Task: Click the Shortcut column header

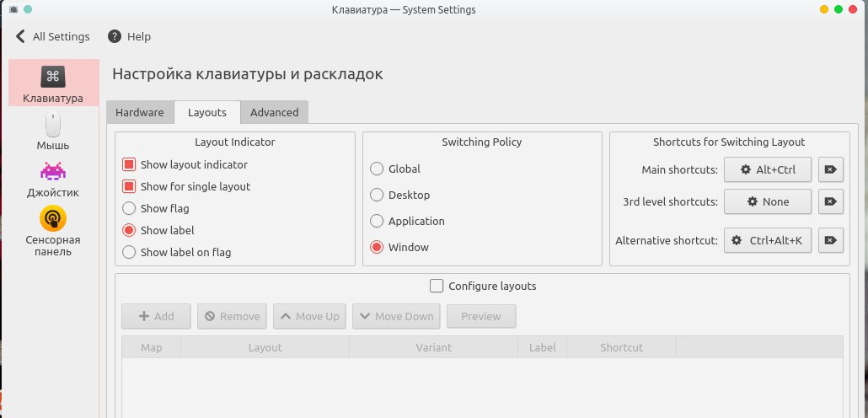Action: (x=621, y=347)
